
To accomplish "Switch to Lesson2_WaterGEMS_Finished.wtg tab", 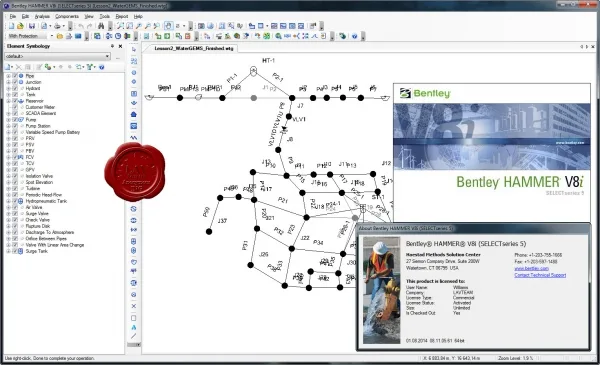I will (194, 48).
